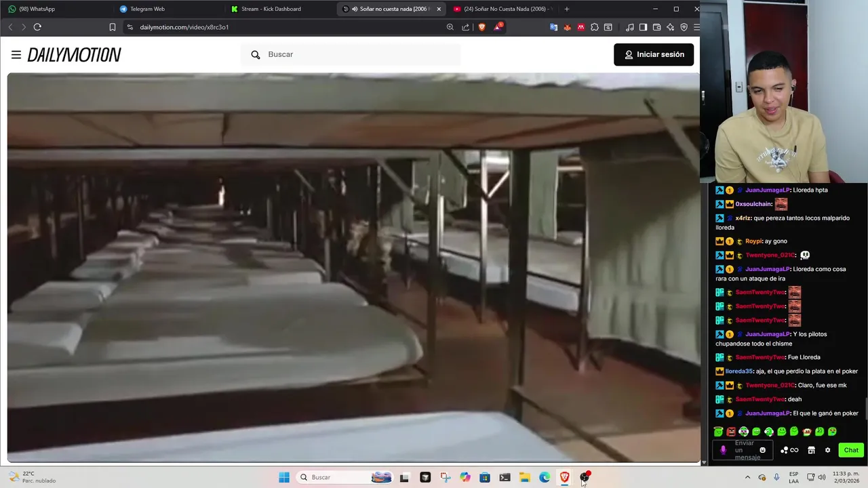
Task: Open the Brave Wallet icon
Action: (x=657, y=27)
